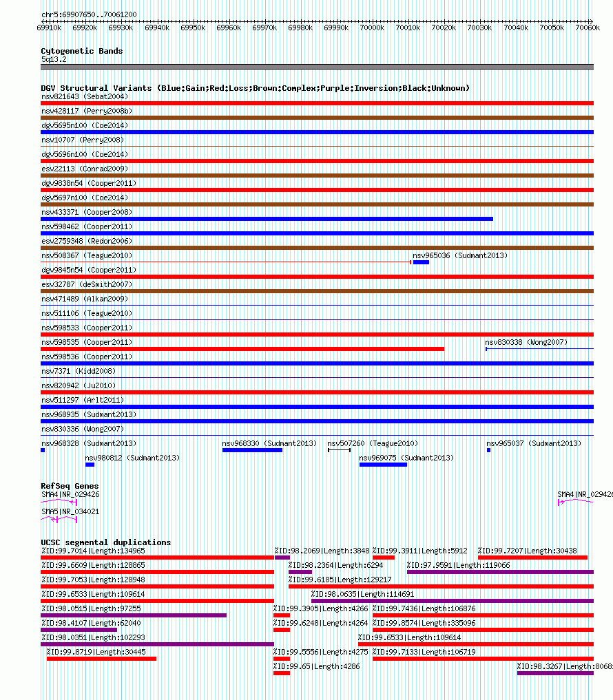Image resolution: width=613 pixels, height=700 pixels.
Task: Select the esv32787 (deSmith2007) entry
Action: 87,284
